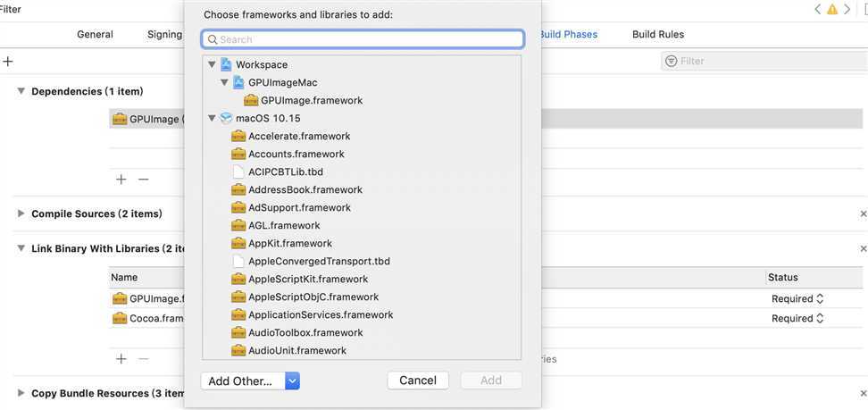This screenshot has width=868, height=410.
Task: Add a library with Link Binary plus button
Action: point(121,358)
